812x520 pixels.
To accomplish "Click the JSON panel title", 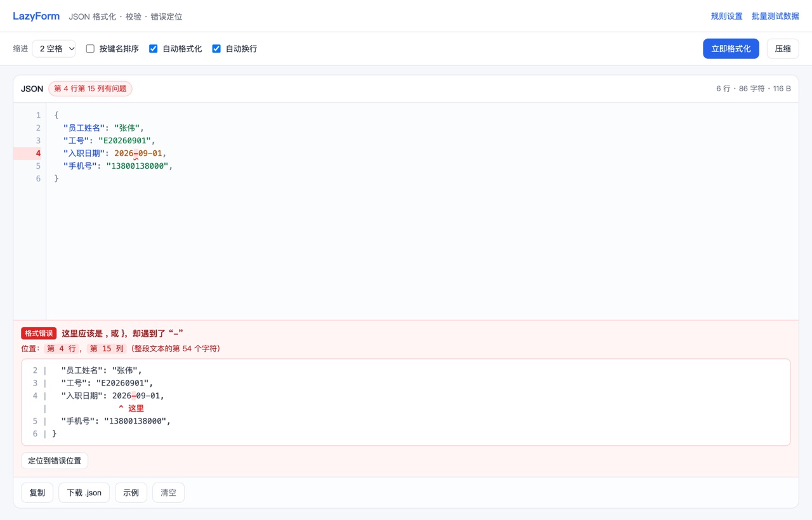I will [32, 89].
